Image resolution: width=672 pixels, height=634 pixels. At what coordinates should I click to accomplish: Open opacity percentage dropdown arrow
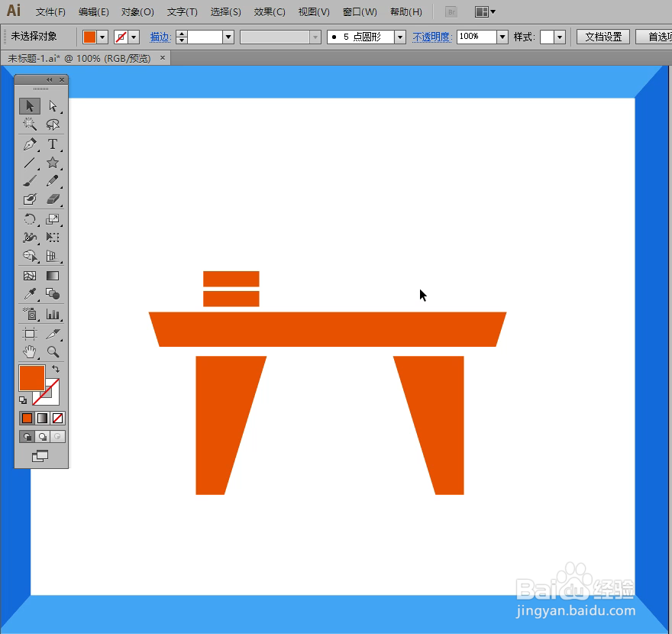click(x=502, y=37)
